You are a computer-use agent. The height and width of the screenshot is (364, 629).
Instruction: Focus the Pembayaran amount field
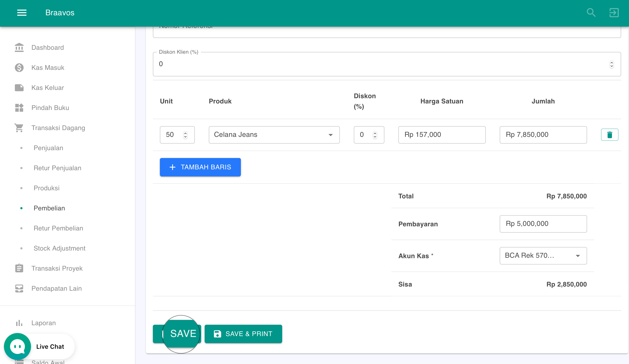coord(543,224)
